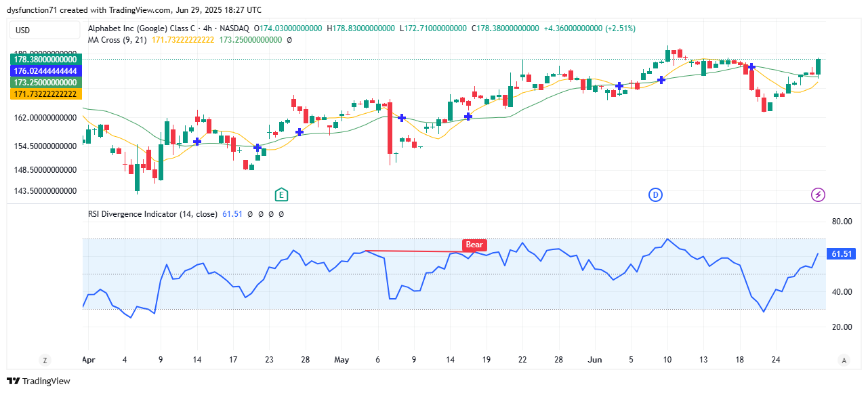Image resolution: width=868 pixels, height=393 pixels.
Task: Open the dividend D marker on the chart
Action: tap(655, 195)
